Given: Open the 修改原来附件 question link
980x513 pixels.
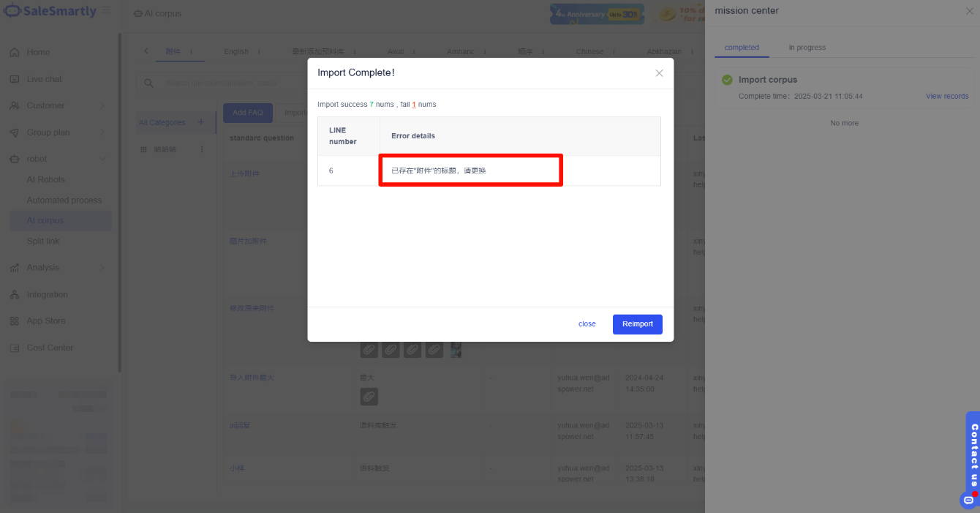Looking at the screenshot, I should 252,308.
